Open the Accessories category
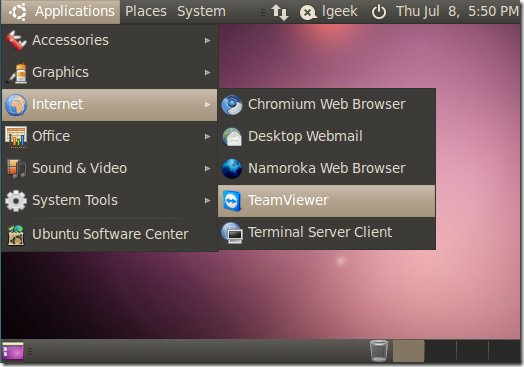Screen dimensions: 524x367 tap(110, 40)
